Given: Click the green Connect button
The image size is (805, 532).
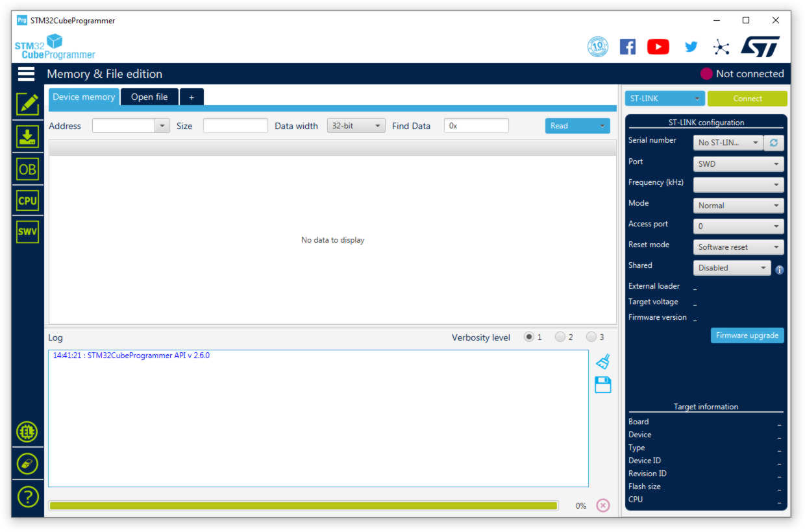Looking at the screenshot, I should [747, 99].
